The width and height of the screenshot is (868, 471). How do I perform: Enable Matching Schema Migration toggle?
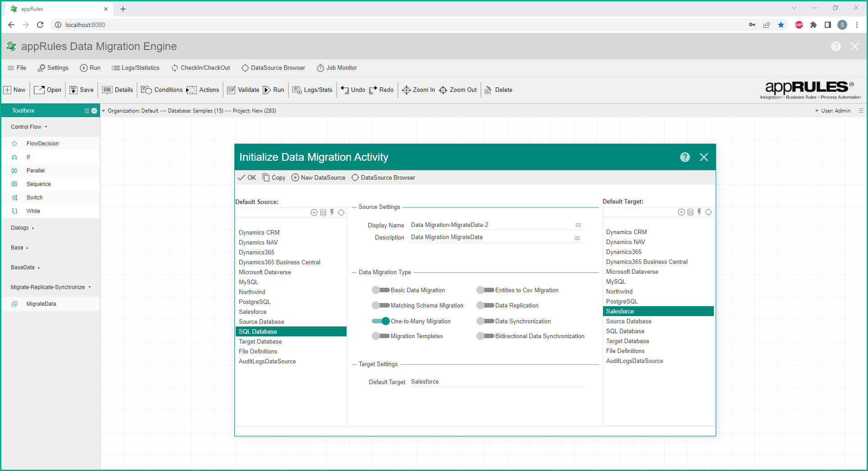(381, 305)
